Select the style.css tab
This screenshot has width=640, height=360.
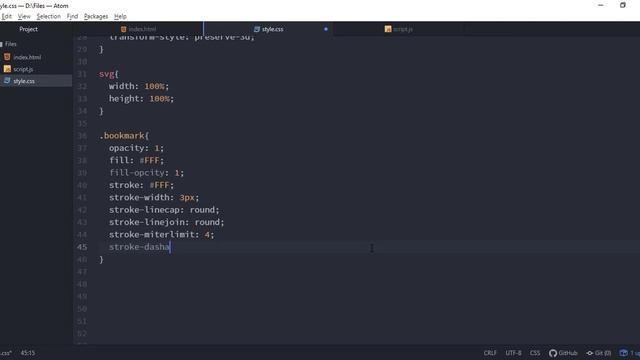268,29
